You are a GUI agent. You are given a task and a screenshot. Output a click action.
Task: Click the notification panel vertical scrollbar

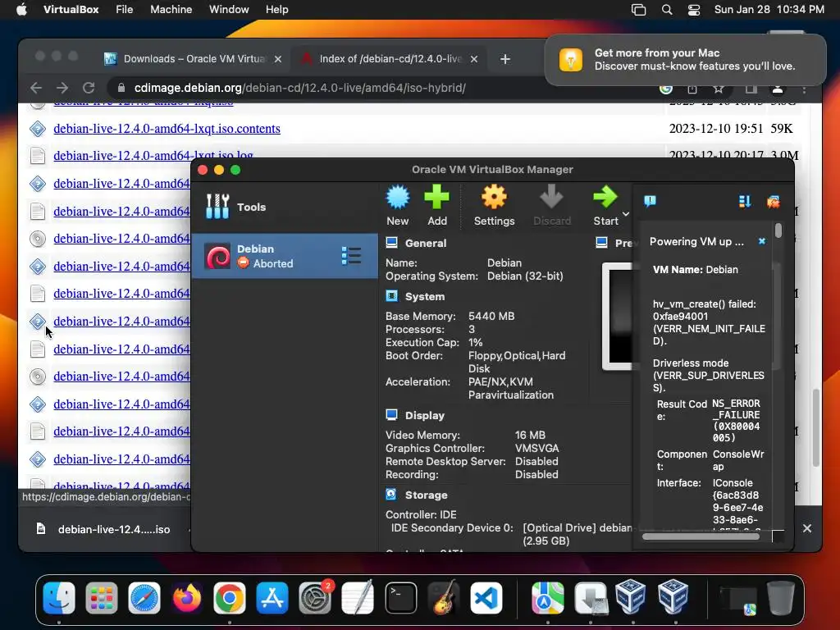click(x=778, y=231)
